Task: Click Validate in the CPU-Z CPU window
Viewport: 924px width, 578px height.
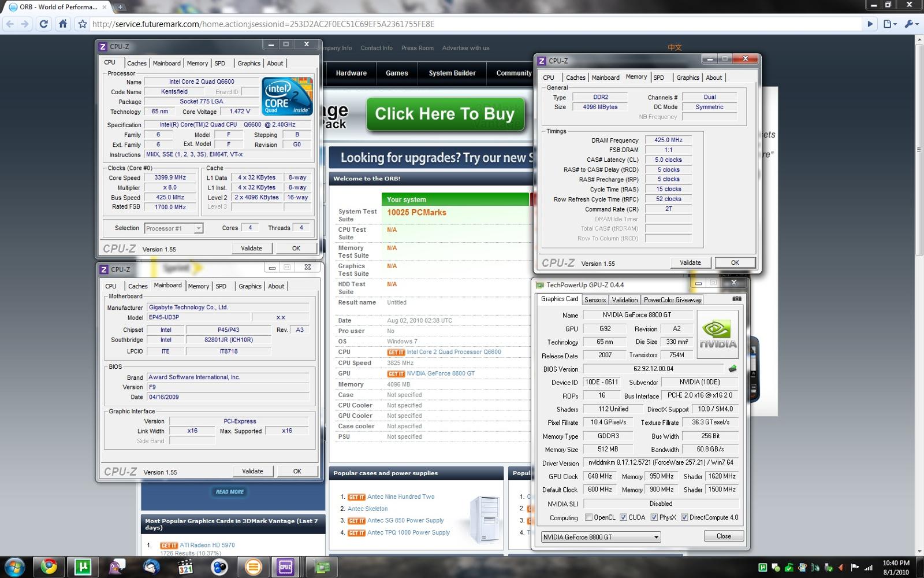Action: click(251, 248)
